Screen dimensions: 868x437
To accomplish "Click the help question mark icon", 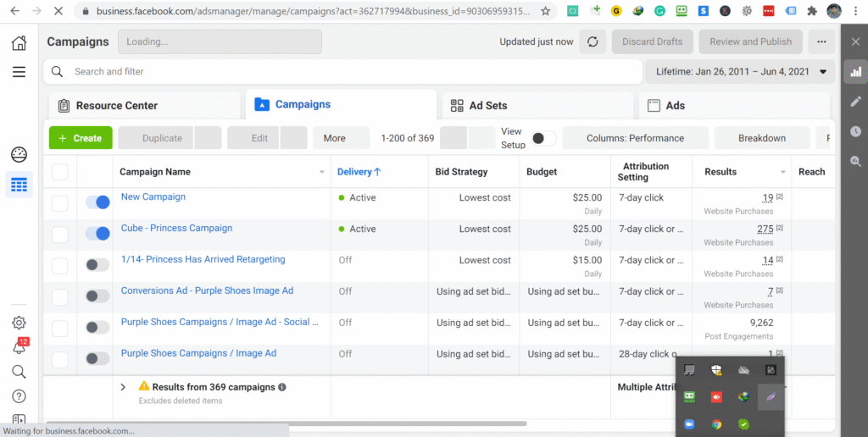I will (x=19, y=396).
